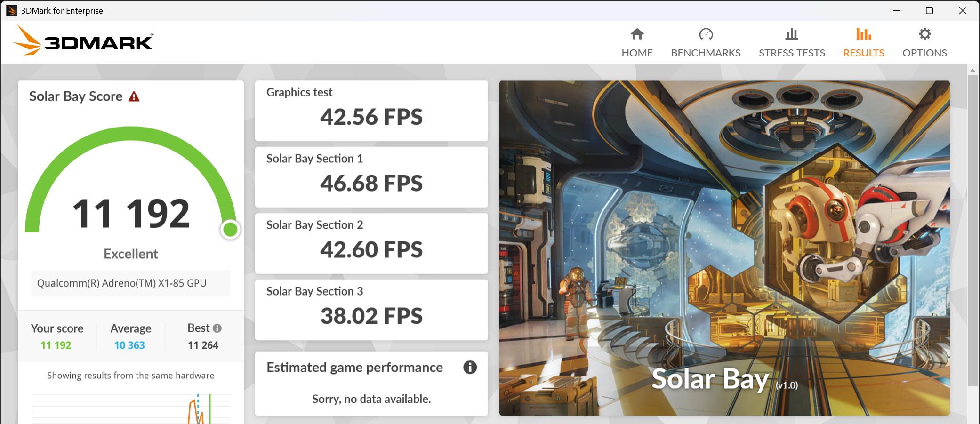The image size is (980, 424).
Task: Click the score distribution chart
Action: (x=131, y=408)
